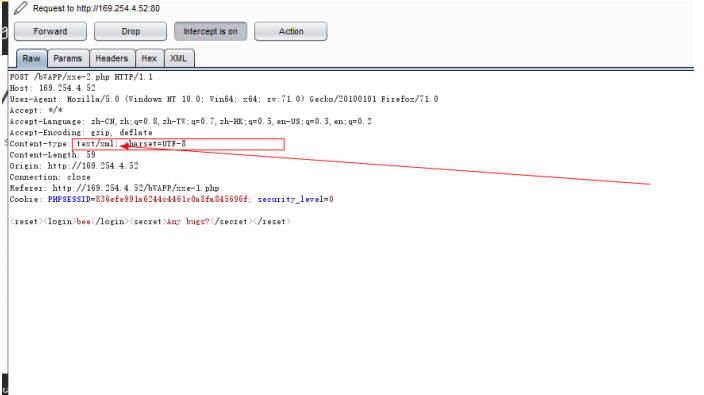Click the XML request body starting with reset
The image size is (704, 395).
coord(150,221)
